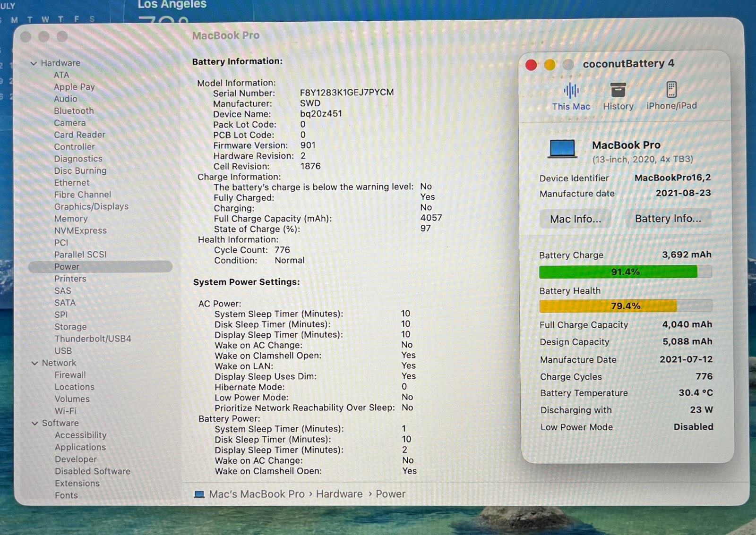This screenshot has height=535, width=756.
Task: Click the Cycle Count value 776 in System Information
Action: pos(282,250)
